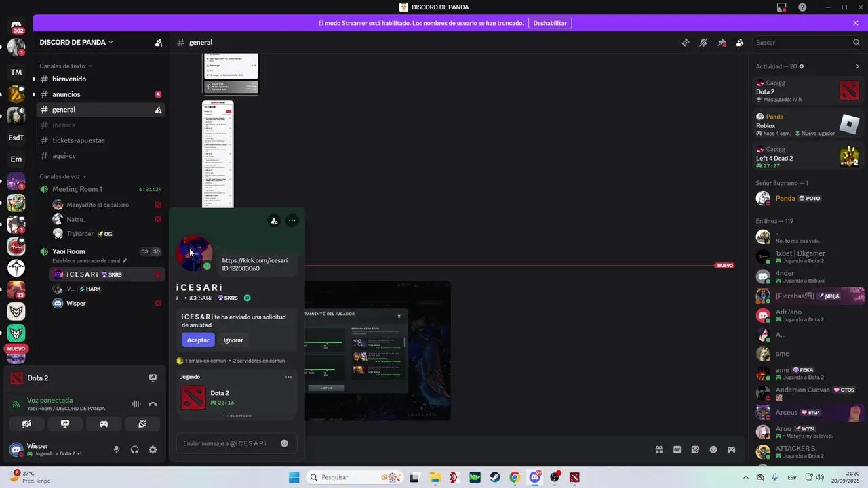Open the friend options icon in profile popup

pyautogui.click(x=274, y=220)
